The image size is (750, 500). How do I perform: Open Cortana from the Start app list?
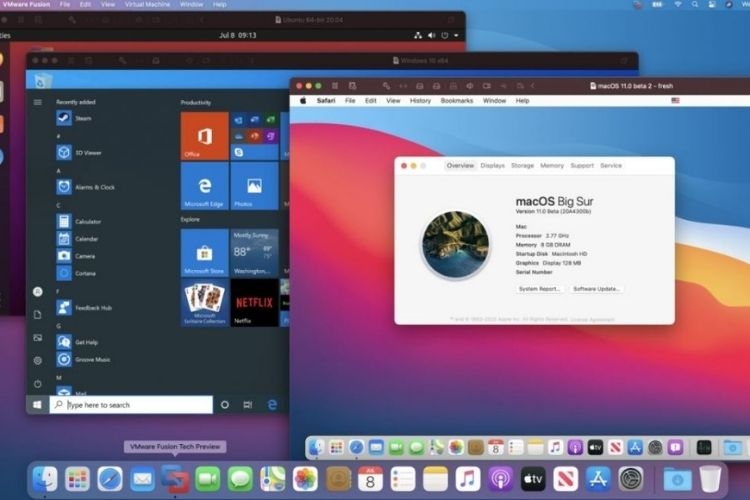pyautogui.click(x=76, y=273)
